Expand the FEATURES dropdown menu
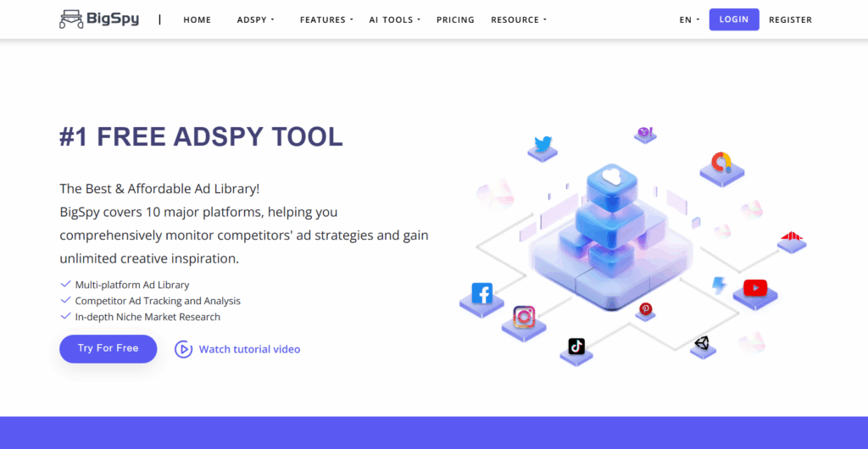 (326, 19)
